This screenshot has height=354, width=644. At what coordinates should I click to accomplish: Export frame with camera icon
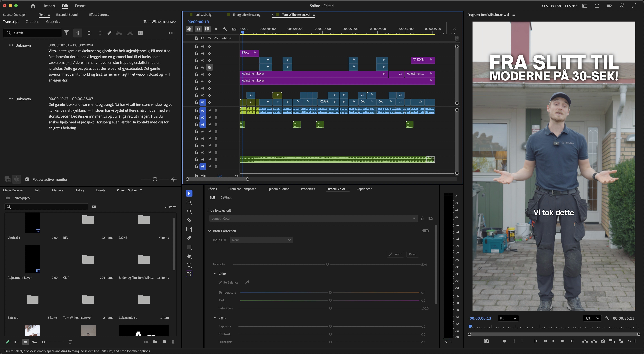(603, 341)
